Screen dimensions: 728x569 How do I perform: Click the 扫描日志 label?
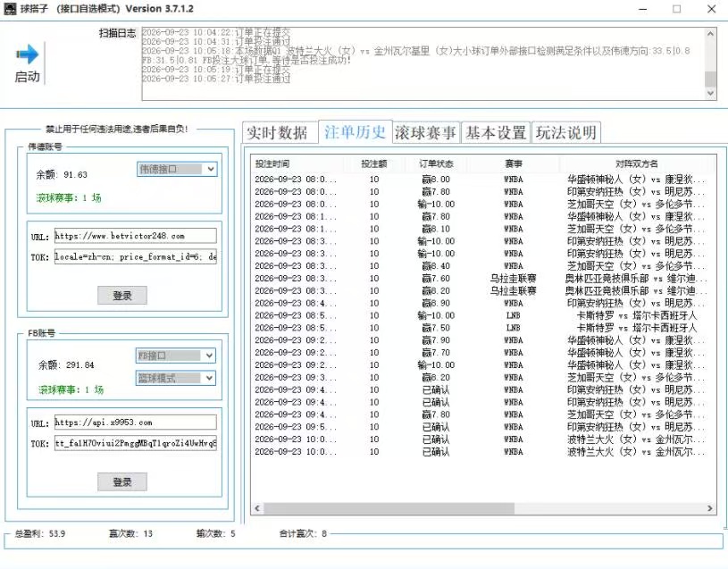tap(118, 33)
